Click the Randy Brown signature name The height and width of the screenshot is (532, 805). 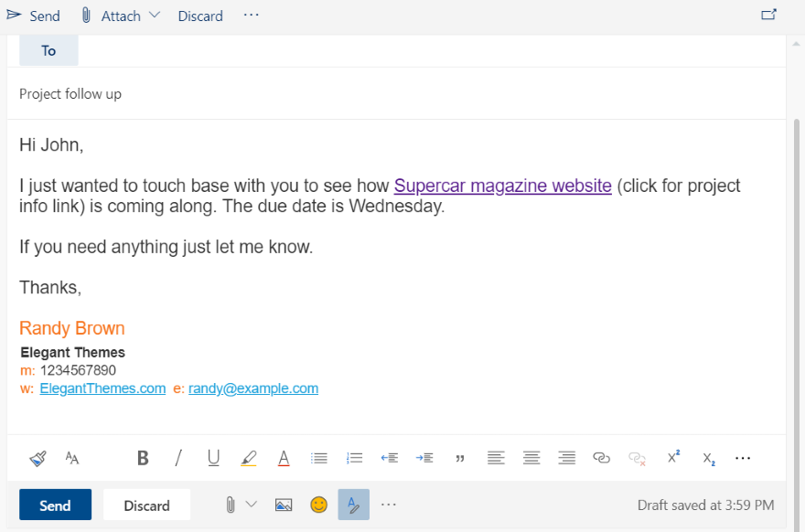click(72, 328)
